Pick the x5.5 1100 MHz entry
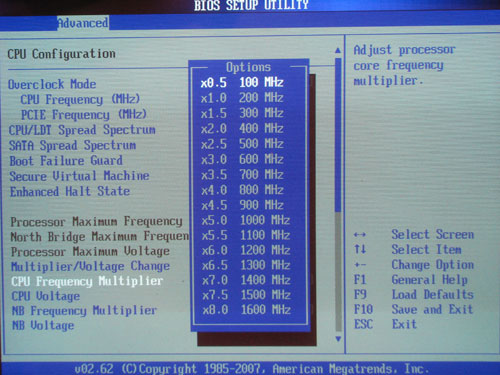 coord(246,235)
